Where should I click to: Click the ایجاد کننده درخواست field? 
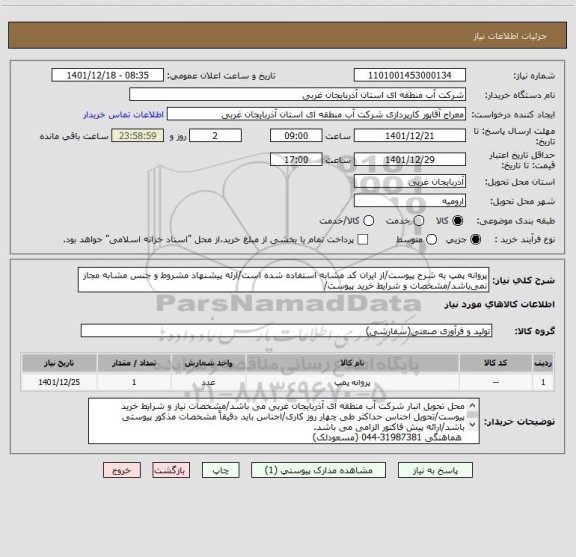[x=316, y=115]
